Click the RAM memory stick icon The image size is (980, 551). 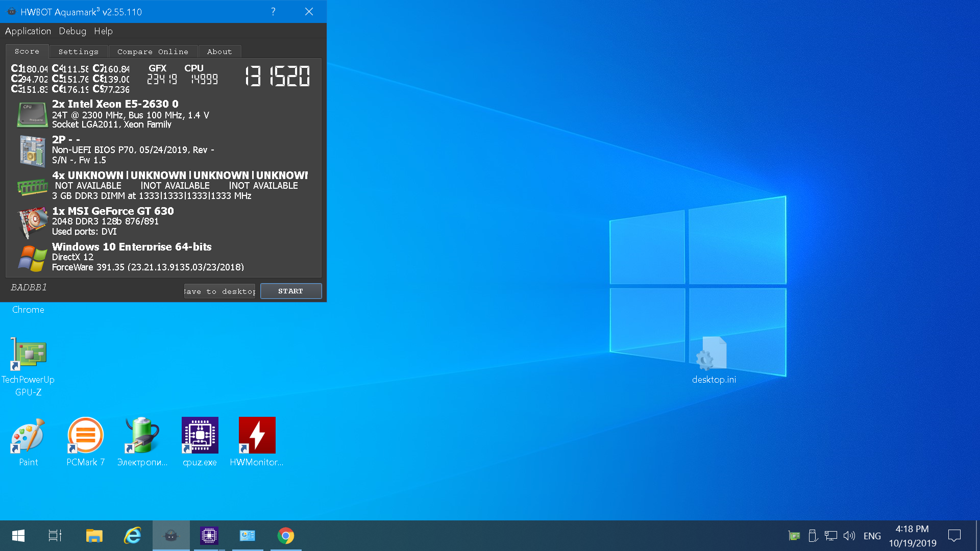(x=32, y=187)
